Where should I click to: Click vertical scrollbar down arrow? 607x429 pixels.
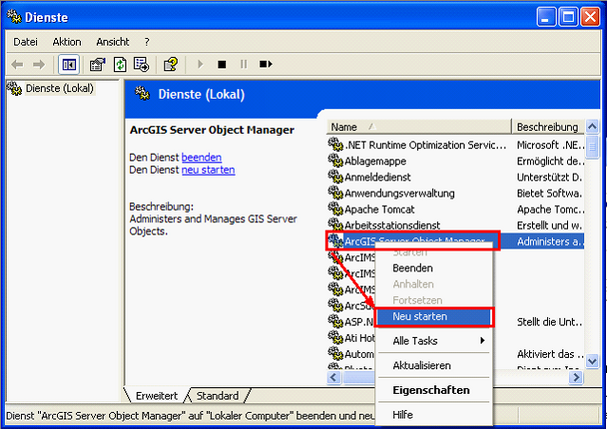point(592,361)
